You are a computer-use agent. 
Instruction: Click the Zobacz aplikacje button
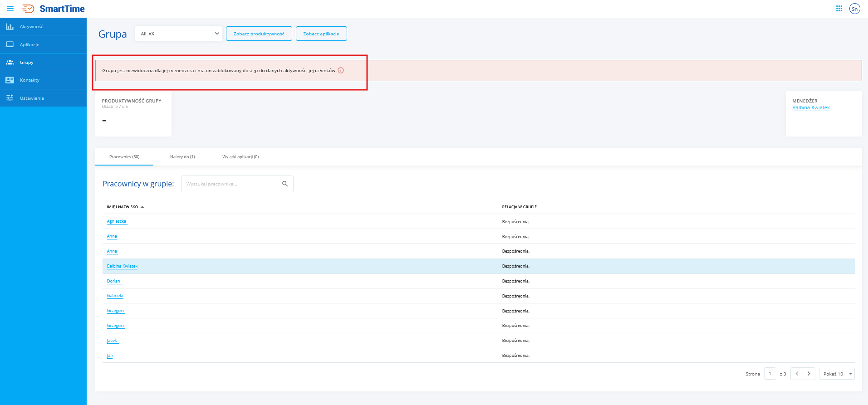pyautogui.click(x=321, y=34)
